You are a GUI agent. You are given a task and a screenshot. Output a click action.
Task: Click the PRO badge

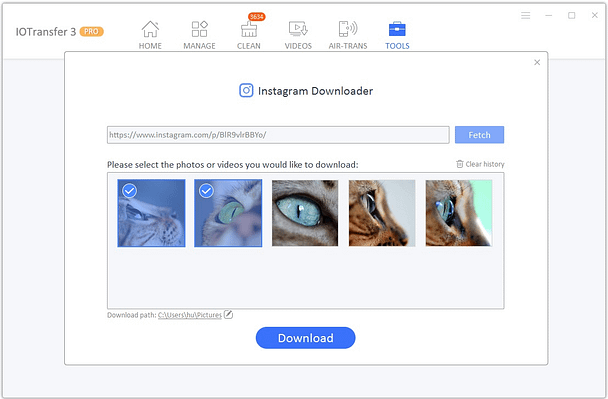point(92,31)
